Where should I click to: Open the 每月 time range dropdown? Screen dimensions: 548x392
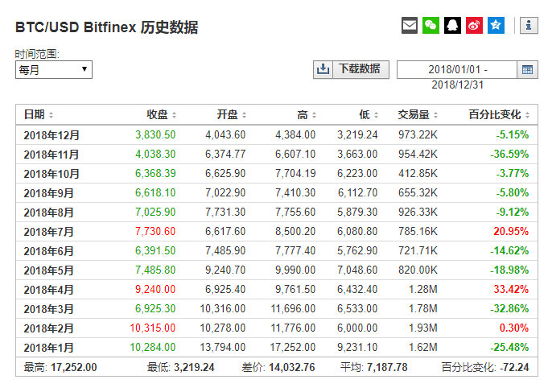54,69
